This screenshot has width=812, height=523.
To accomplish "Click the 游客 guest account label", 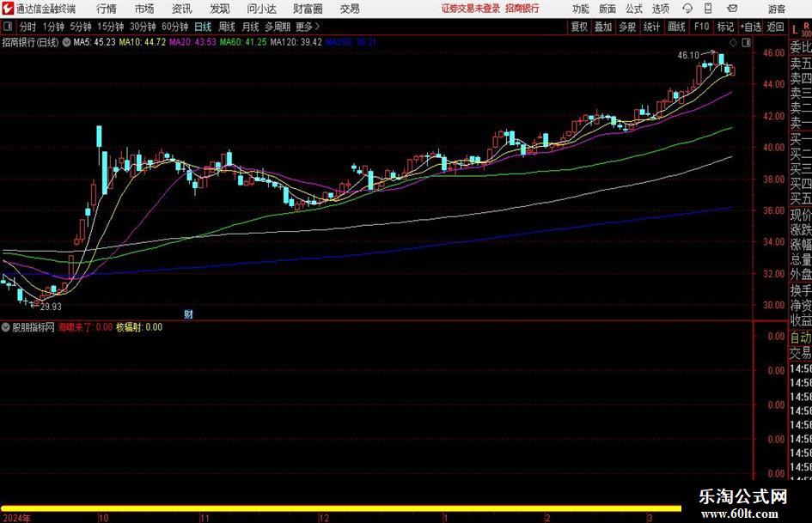I will coord(777,9).
